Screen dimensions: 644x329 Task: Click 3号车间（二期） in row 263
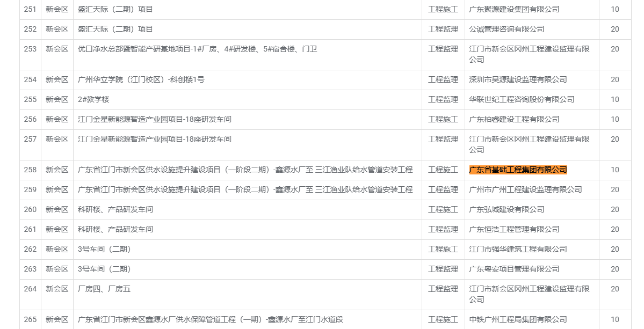(104, 269)
